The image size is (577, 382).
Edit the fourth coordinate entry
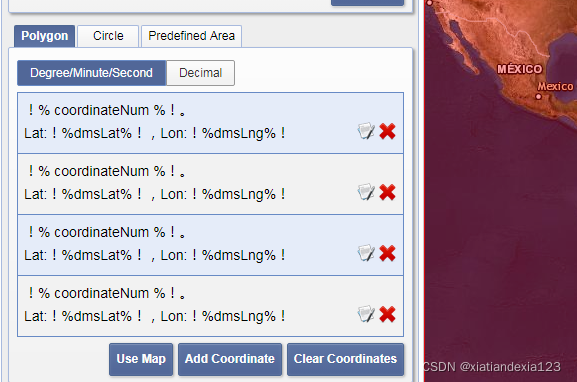(x=366, y=315)
